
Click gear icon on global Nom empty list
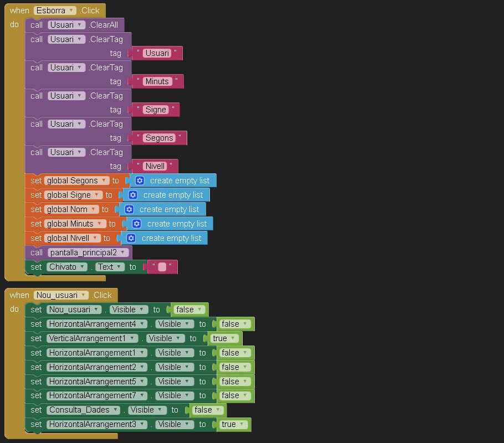(x=129, y=209)
